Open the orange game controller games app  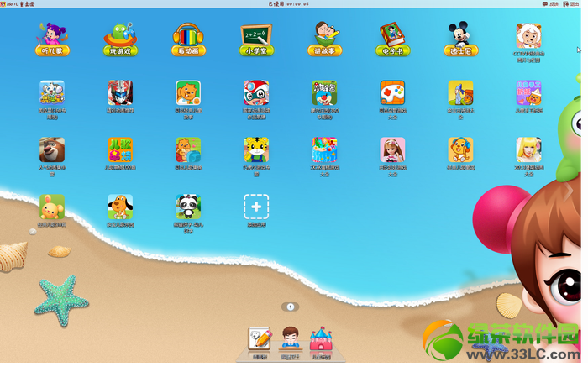click(x=392, y=92)
